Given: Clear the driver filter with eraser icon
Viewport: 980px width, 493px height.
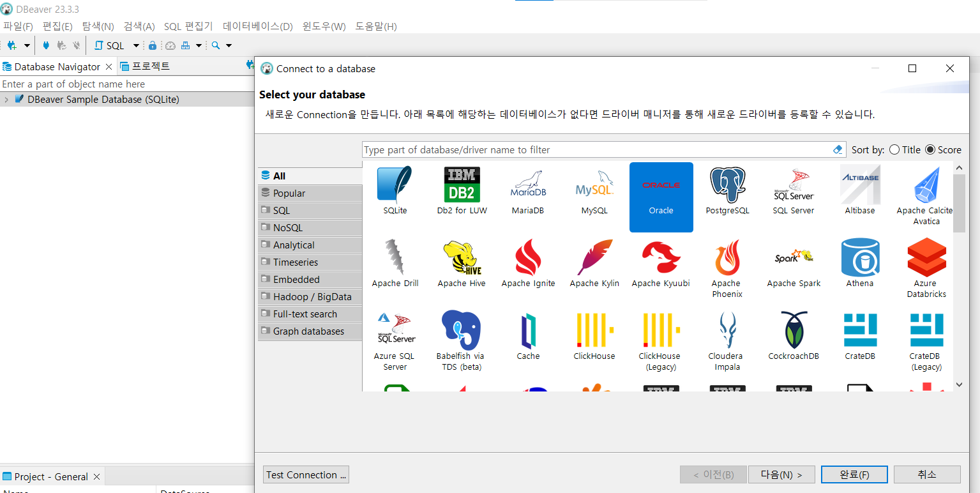Looking at the screenshot, I should 838,149.
